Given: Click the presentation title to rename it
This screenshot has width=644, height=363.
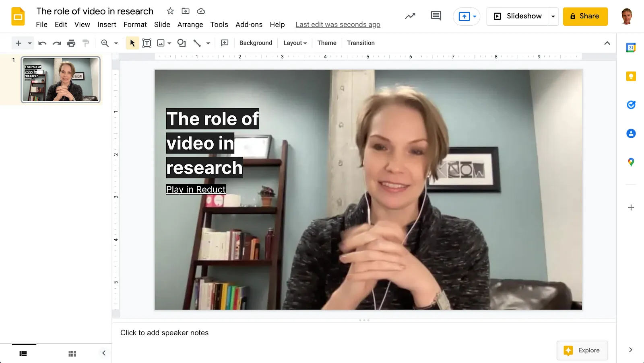Looking at the screenshot, I should 95,11.
